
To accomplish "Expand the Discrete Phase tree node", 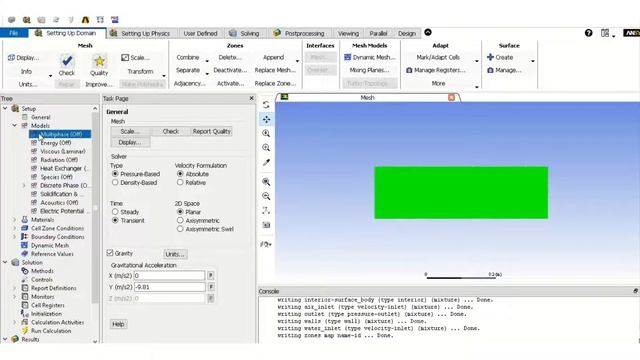I will (24, 185).
